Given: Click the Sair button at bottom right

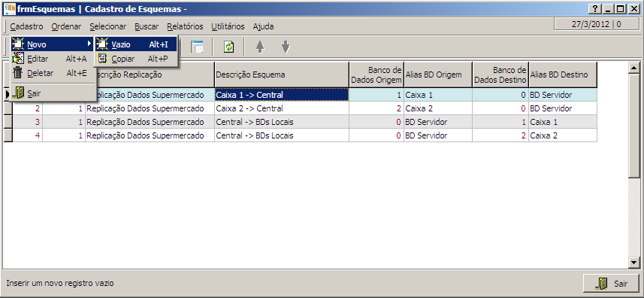Looking at the screenshot, I should (611, 283).
